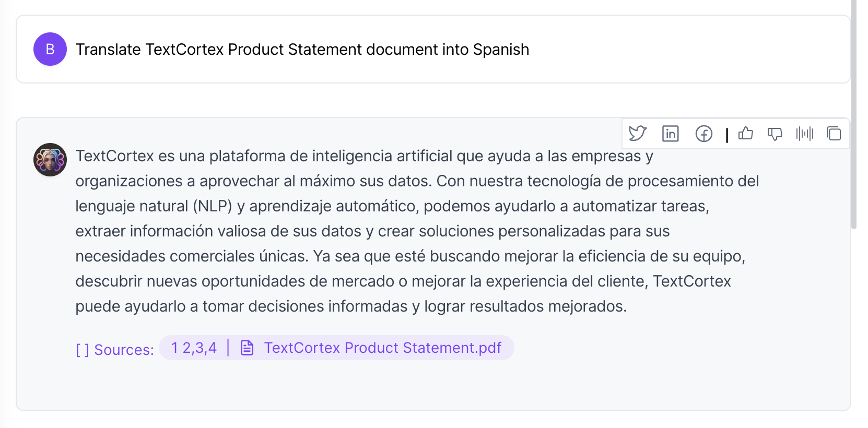Screen dimensions: 868x428
Task: Share the response on Twitter
Action: click(x=638, y=134)
